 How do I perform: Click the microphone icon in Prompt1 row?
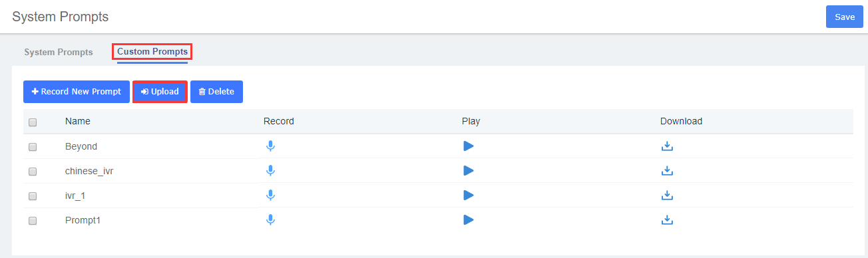point(270,219)
